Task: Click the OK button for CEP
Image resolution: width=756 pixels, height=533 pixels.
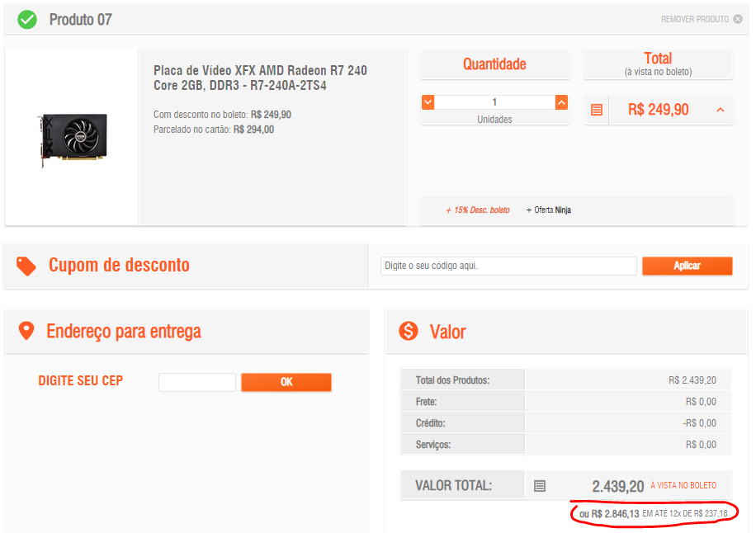Action: (286, 382)
